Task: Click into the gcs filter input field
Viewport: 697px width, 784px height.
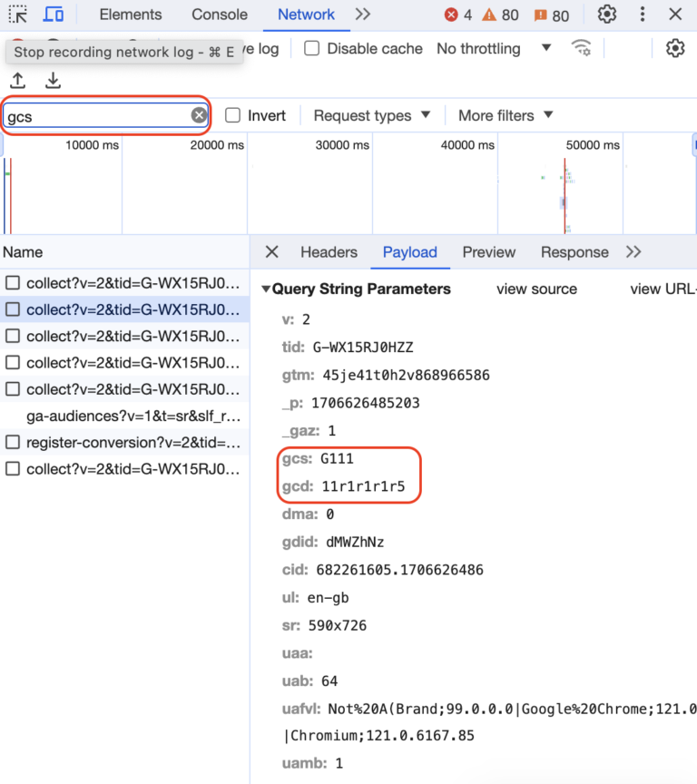Action: coord(95,116)
